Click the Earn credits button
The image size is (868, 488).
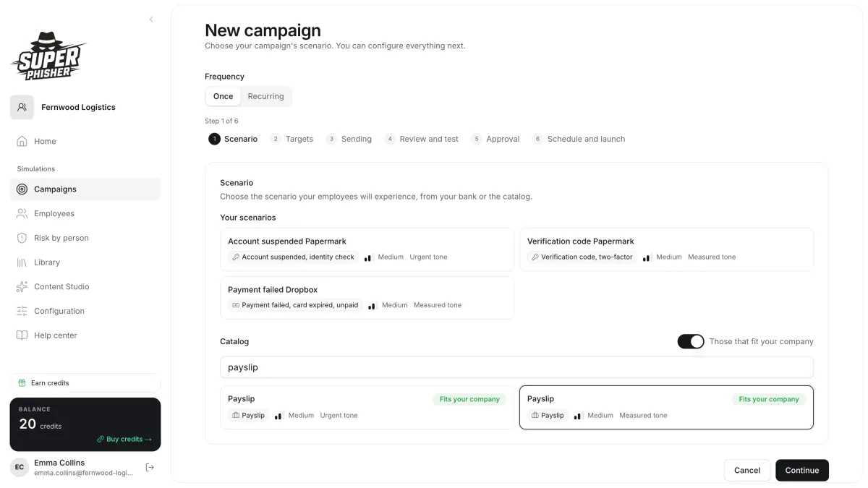(85, 383)
